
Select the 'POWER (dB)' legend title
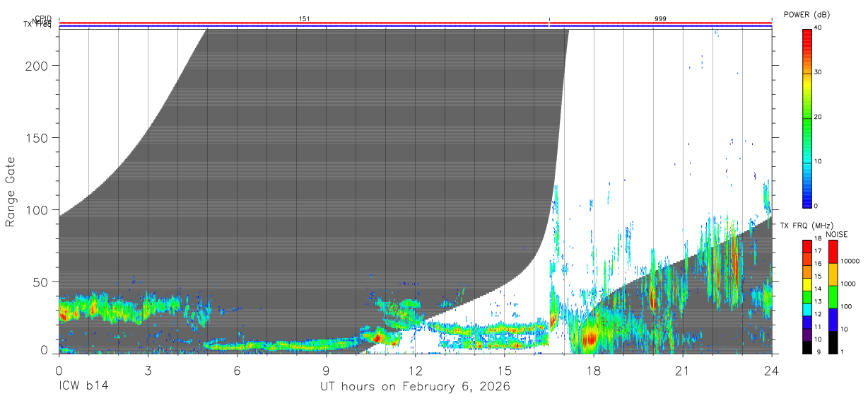click(x=807, y=15)
